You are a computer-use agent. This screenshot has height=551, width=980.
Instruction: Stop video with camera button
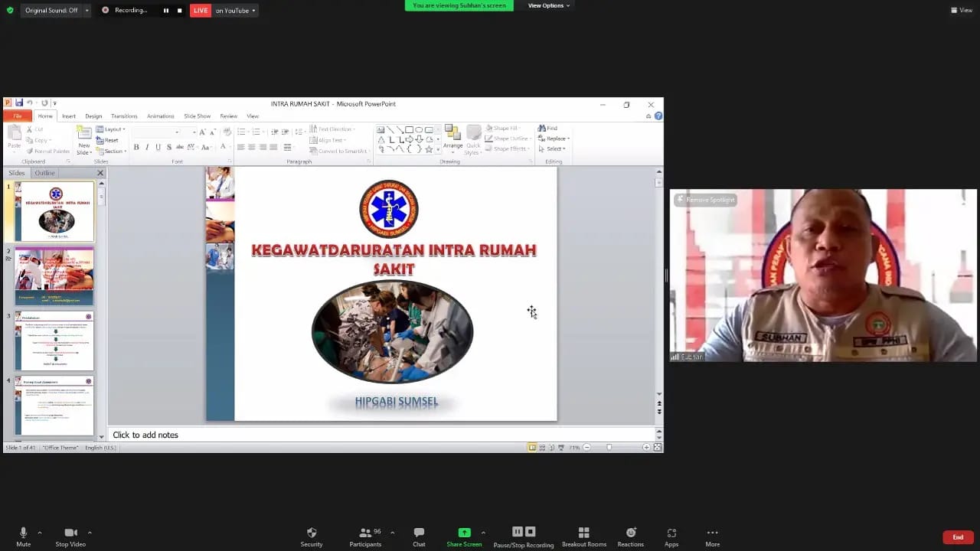coord(70,533)
